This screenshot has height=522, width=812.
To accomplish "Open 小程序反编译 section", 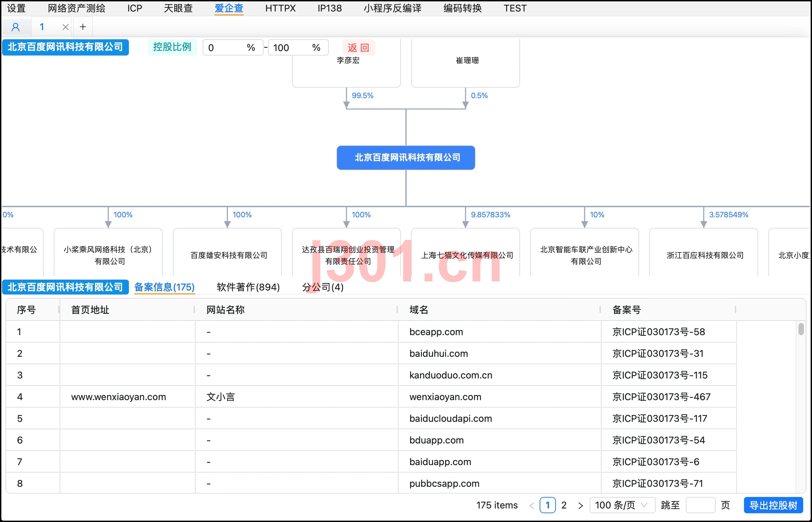I will [392, 8].
